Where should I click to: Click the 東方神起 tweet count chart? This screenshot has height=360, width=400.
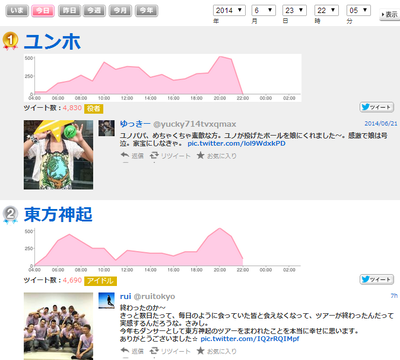(163, 250)
